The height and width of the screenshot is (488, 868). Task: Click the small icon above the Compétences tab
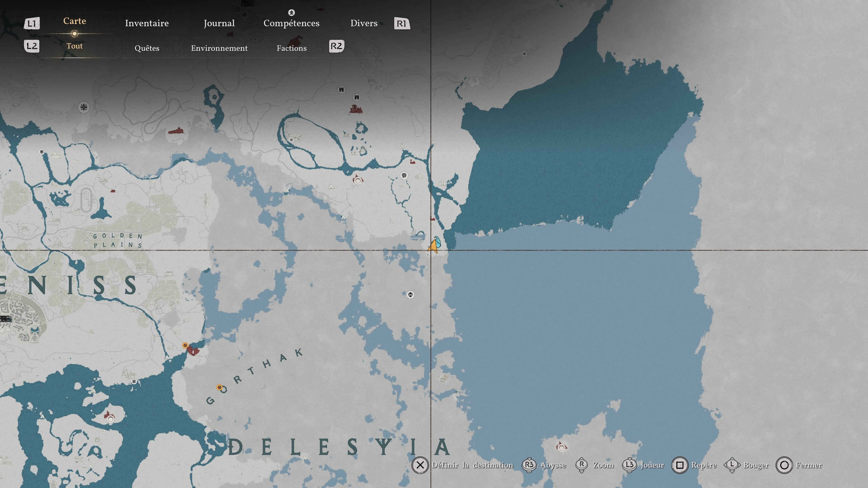(291, 12)
